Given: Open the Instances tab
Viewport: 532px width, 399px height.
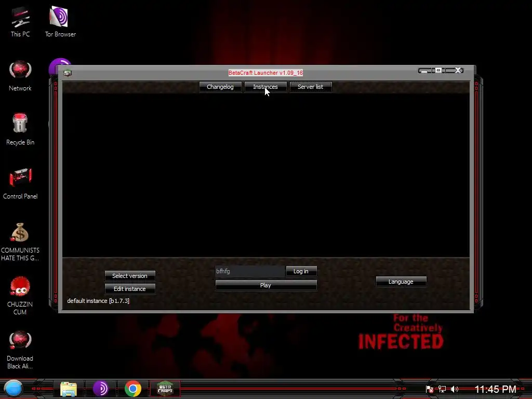Looking at the screenshot, I should pyautogui.click(x=265, y=87).
